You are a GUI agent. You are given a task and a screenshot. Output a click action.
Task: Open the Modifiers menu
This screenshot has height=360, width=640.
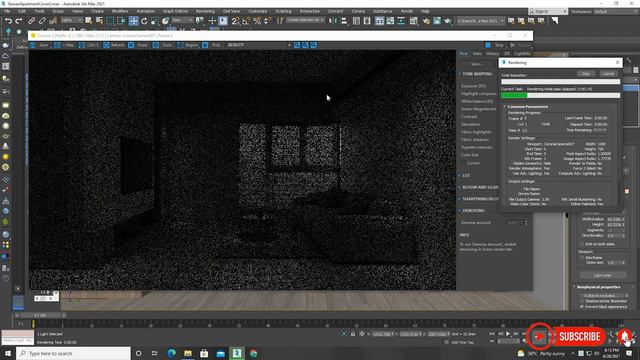pos(120,11)
